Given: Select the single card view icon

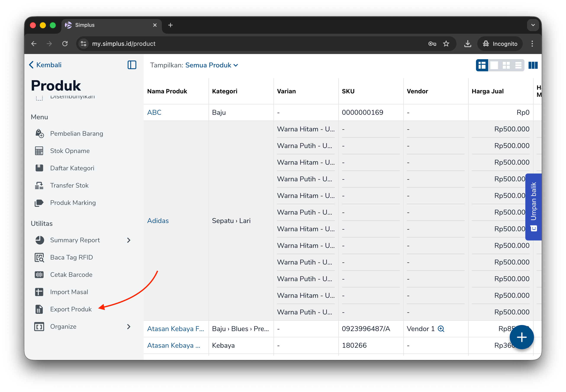Looking at the screenshot, I should pyautogui.click(x=494, y=65).
